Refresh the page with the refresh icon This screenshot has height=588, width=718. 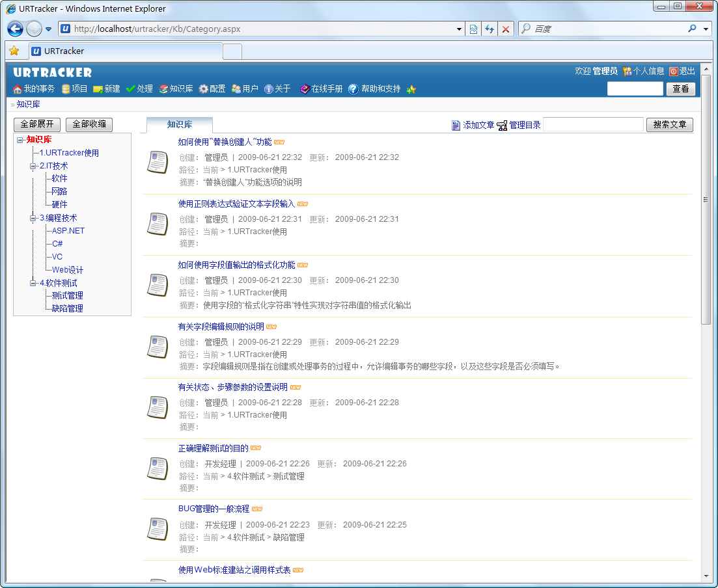(x=490, y=29)
